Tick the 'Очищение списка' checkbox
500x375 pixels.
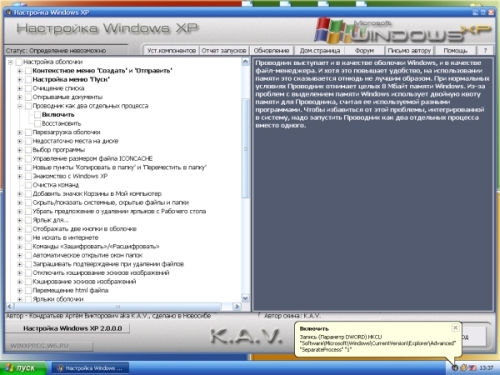(28, 88)
